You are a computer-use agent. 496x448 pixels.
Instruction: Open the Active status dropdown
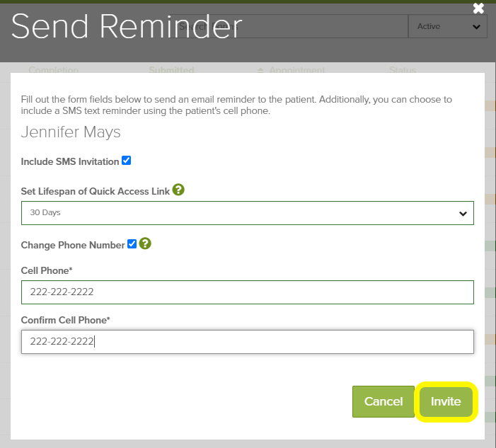click(447, 27)
